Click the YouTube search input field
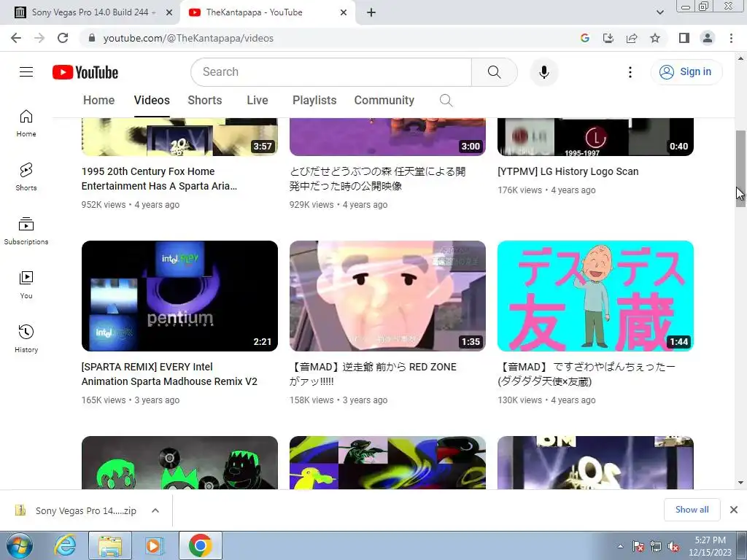This screenshot has width=747, height=560. coord(331,72)
